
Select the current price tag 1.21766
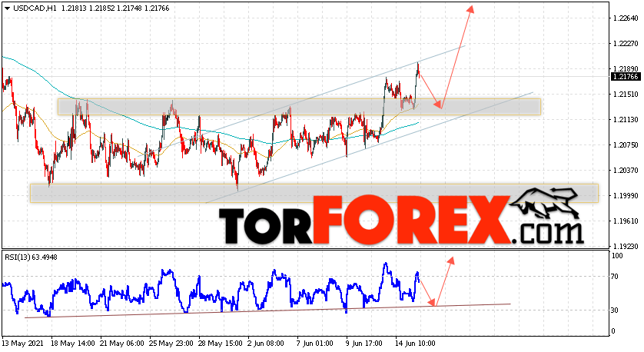(x=626, y=77)
